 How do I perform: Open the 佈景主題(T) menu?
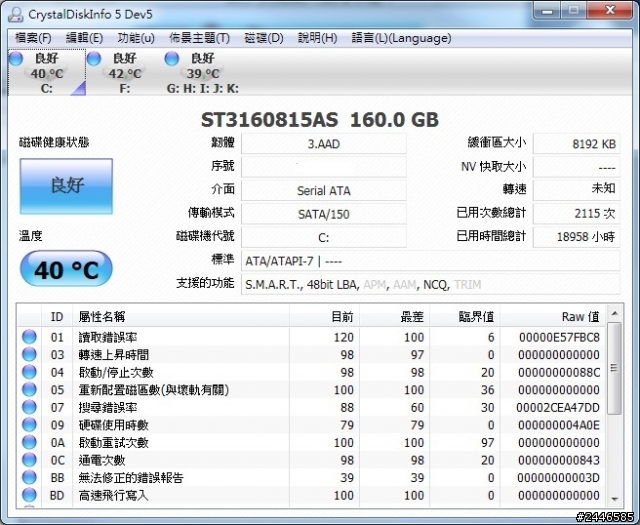[x=200, y=38]
